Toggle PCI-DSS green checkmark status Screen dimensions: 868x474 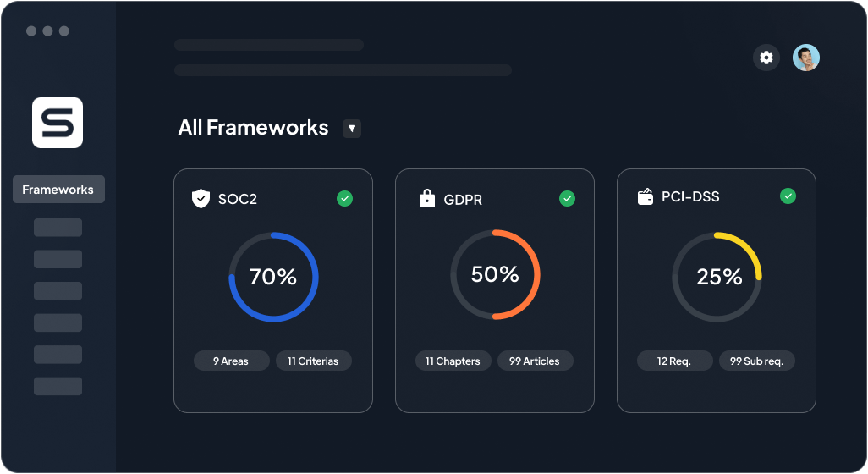point(788,196)
